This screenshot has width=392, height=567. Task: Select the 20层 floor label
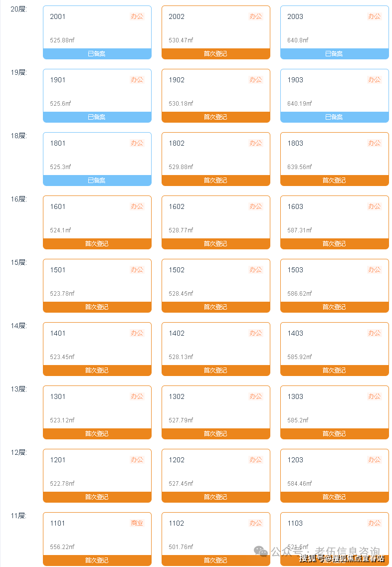pos(19,9)
